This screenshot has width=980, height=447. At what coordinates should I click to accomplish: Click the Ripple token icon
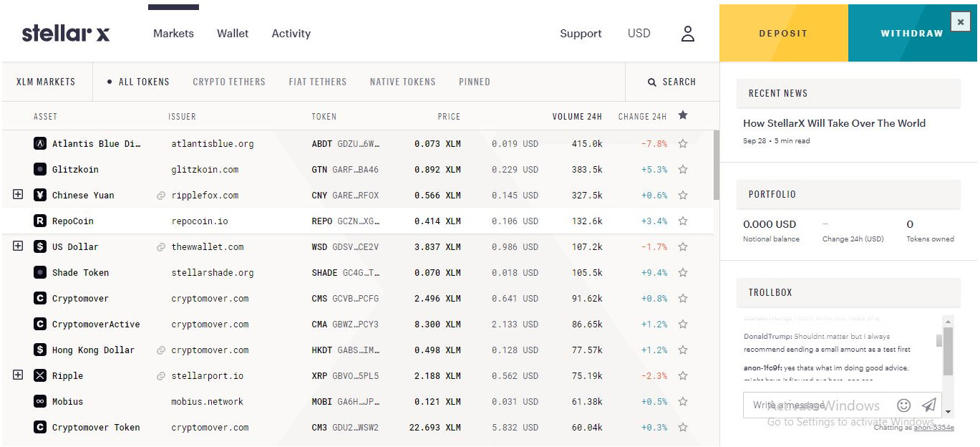40,375
